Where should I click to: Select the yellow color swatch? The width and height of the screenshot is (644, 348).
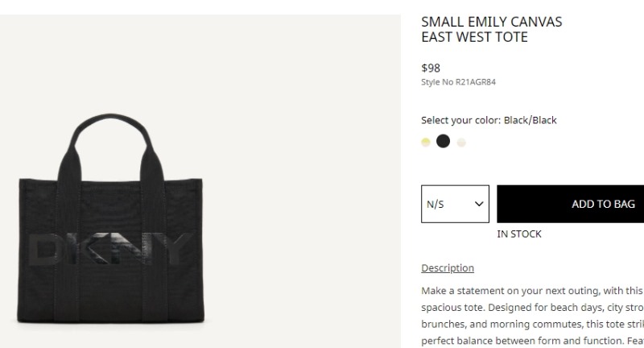pyautogui.click(x=426, y=142)
